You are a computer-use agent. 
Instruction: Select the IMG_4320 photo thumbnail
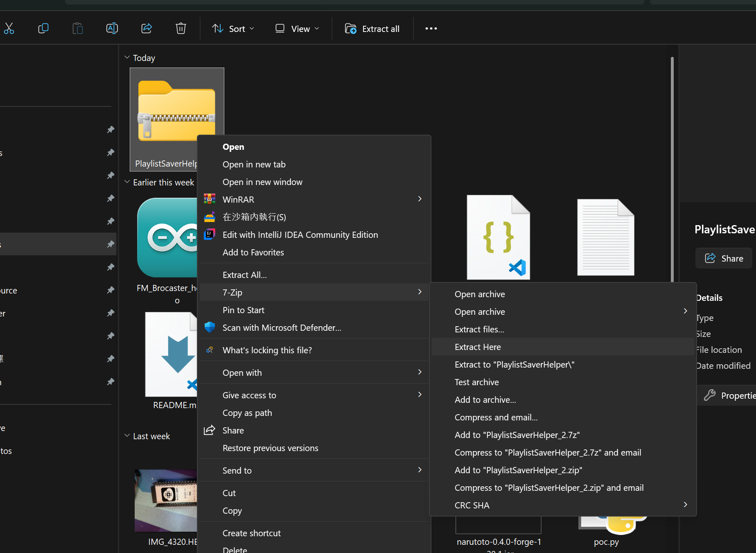tap(166, 500)
